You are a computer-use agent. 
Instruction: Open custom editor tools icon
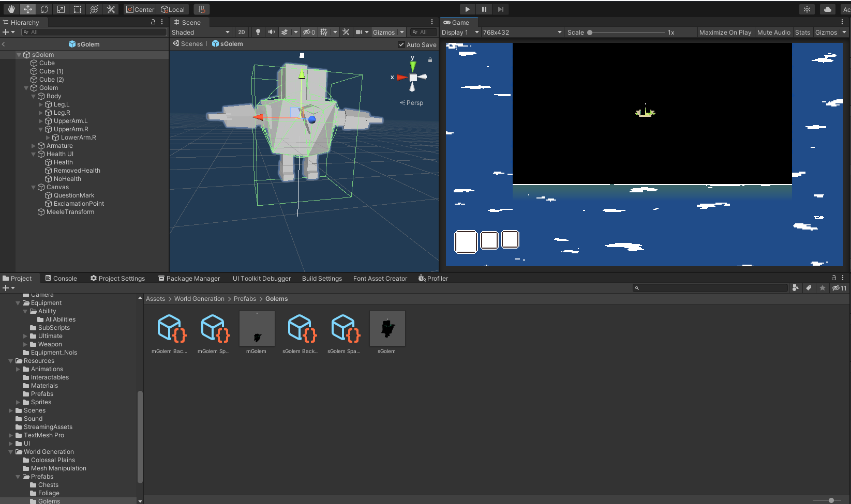click(x=110, y=9)
